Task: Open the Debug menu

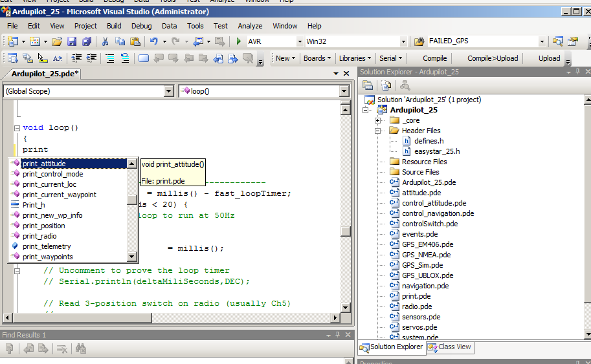Action: coord(141,26)
